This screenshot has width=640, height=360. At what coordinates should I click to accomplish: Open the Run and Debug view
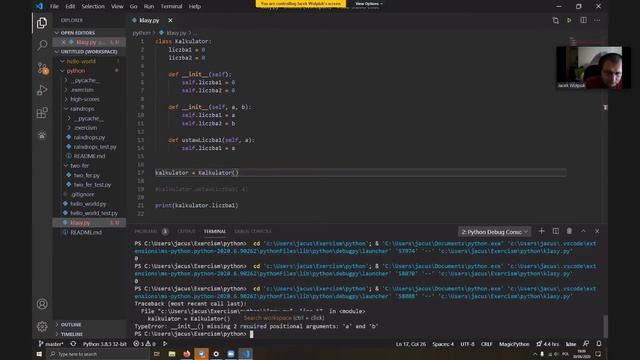click(x=42, y=90)
